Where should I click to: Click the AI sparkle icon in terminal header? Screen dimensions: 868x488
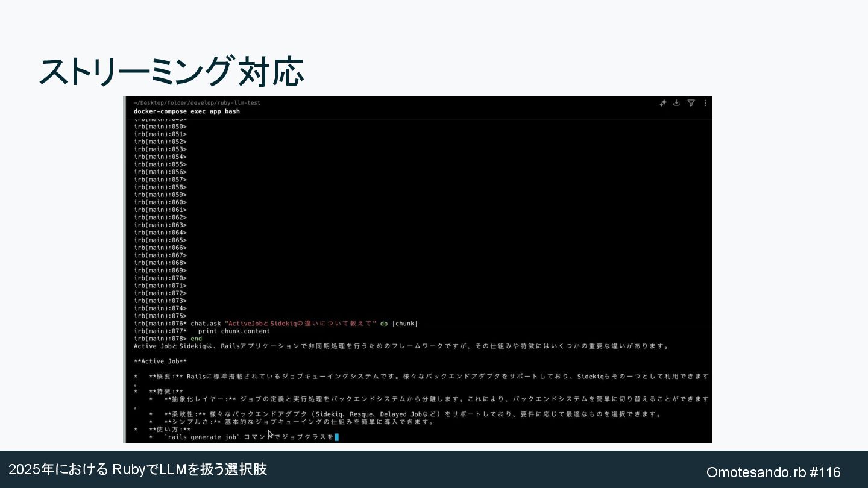pos(663,103)
